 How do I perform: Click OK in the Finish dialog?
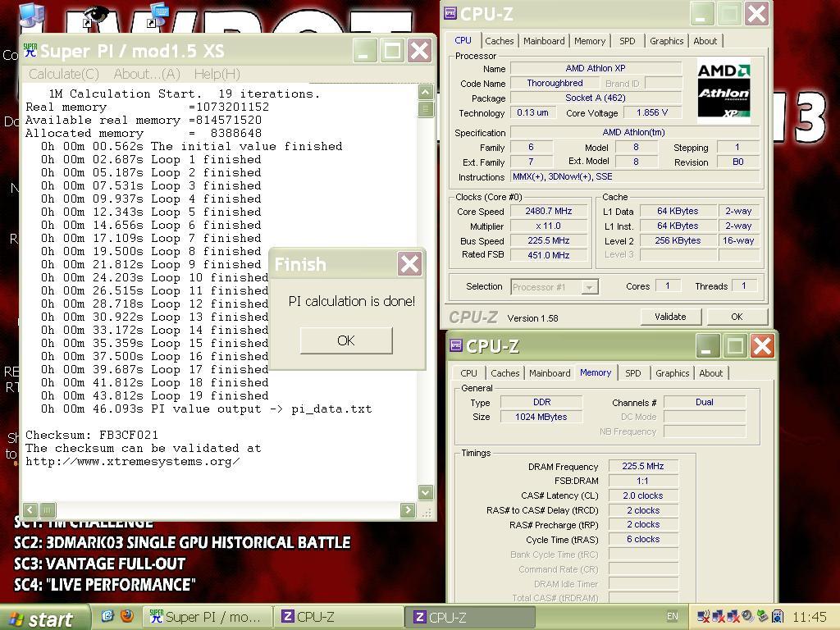tap(346, 340)
